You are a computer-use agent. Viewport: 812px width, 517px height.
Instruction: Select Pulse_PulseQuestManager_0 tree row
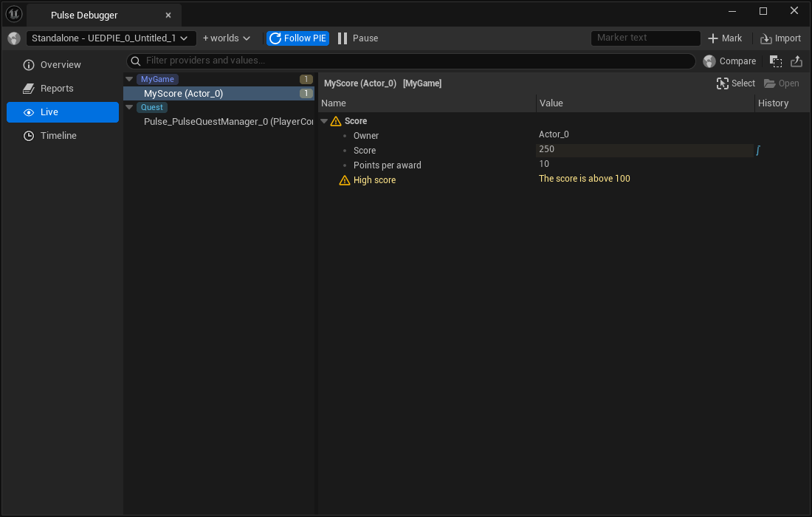219,122
